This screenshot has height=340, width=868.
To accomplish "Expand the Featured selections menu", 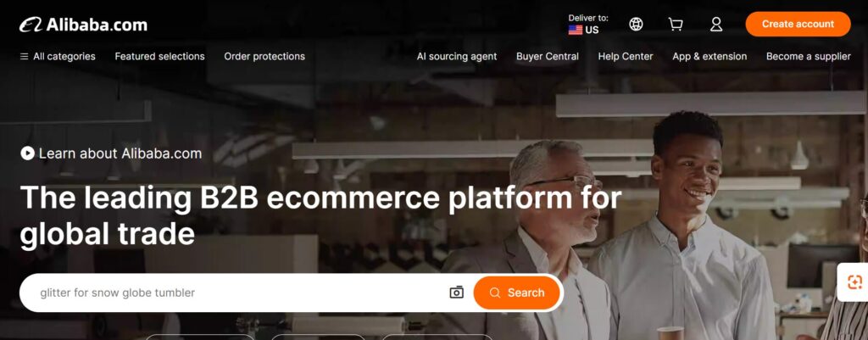I will pyautogui.click(x=159, y=57).
